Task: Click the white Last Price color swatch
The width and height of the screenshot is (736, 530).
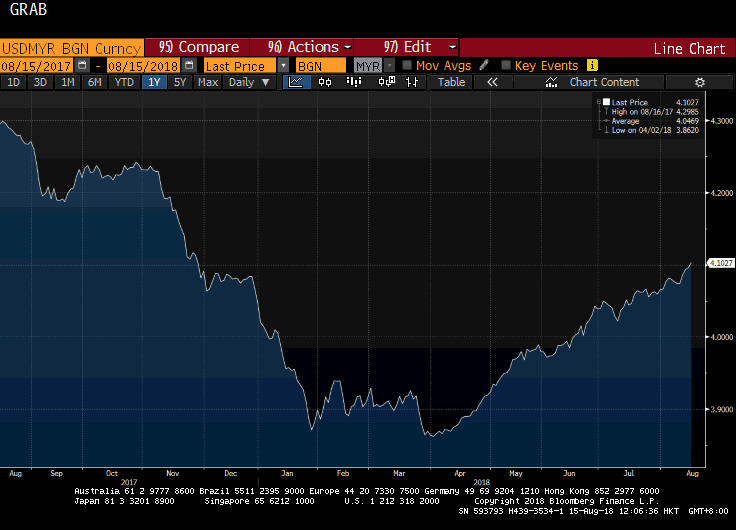Action: coord(606,102)
